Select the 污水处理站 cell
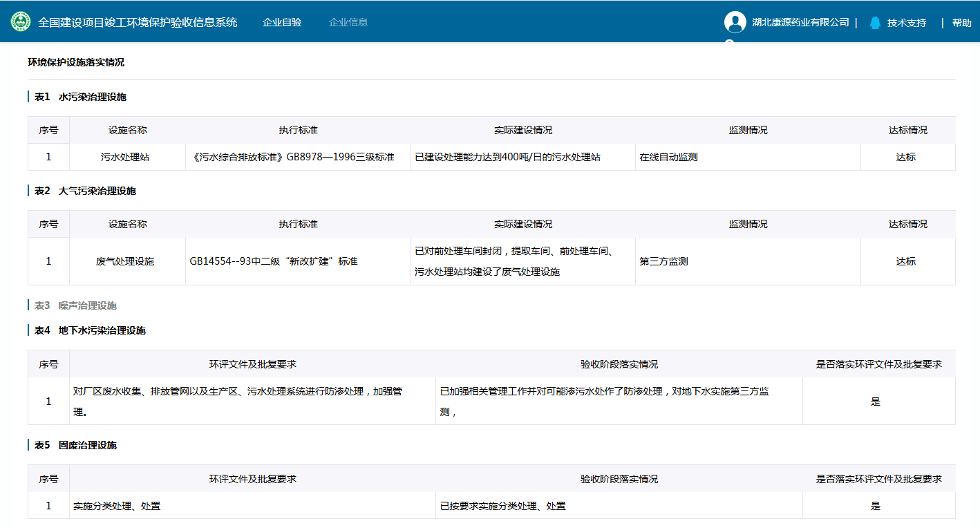Viewport: 980px width, 528px height. (x=127, y=157)
